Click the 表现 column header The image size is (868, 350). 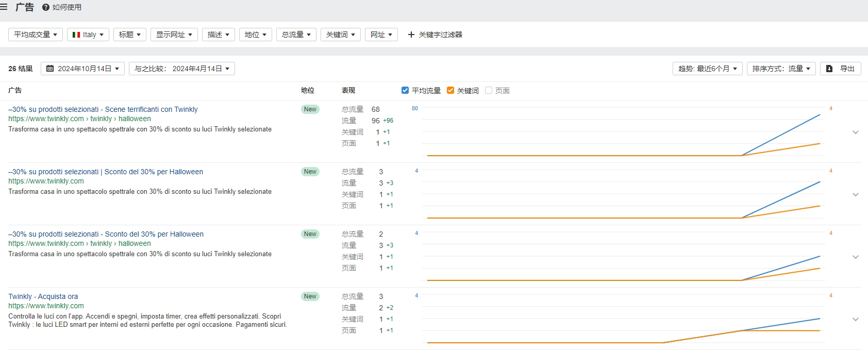click(x=348, y=90)
